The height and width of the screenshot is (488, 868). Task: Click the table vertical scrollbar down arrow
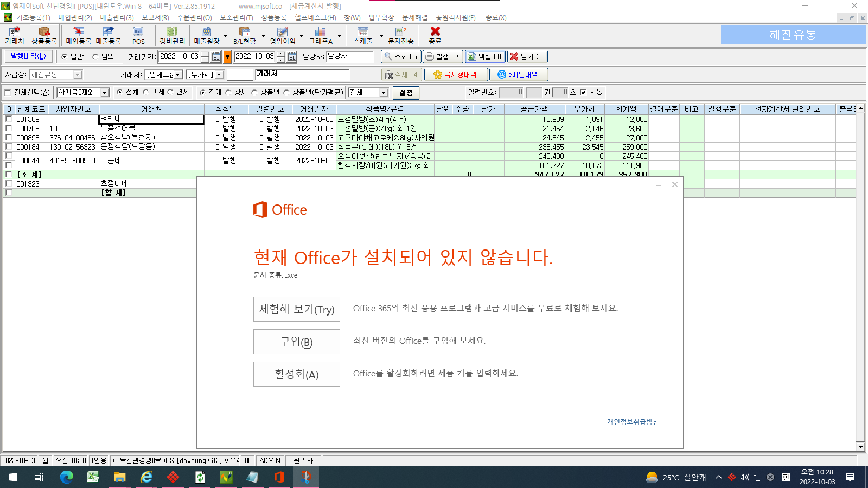(x=860, y=447)
